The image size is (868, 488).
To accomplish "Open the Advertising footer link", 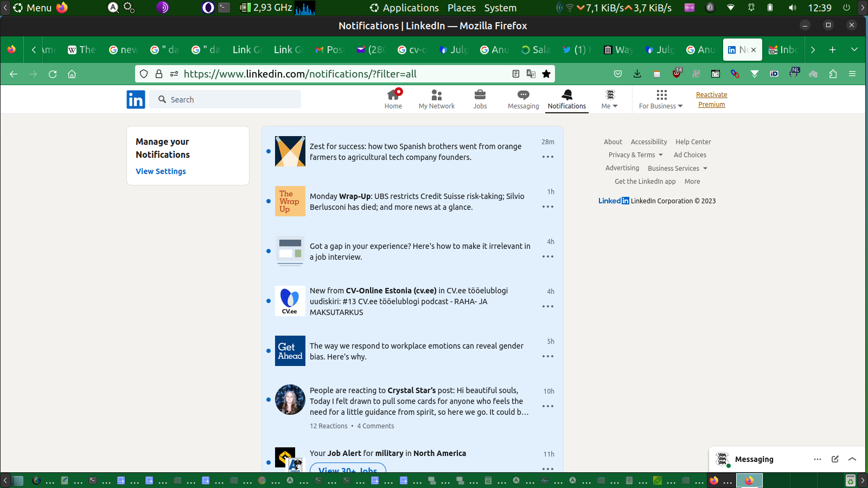I will 622,168.
